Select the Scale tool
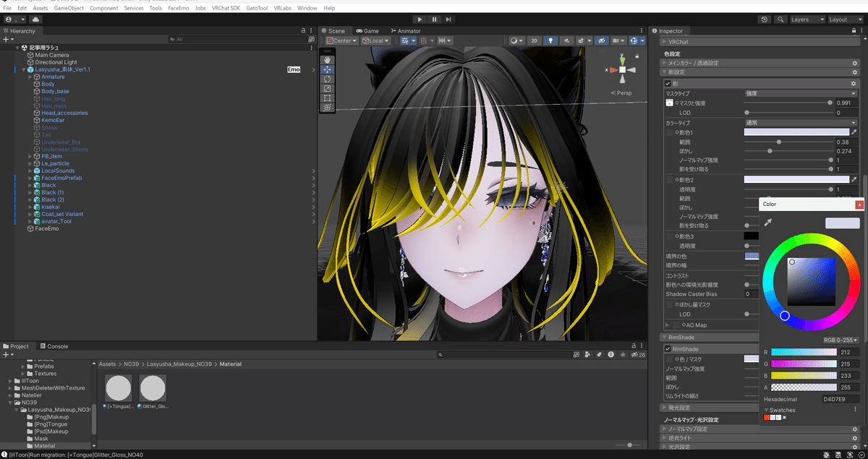This screenshot has width=868, height=459. pos(328,88)
